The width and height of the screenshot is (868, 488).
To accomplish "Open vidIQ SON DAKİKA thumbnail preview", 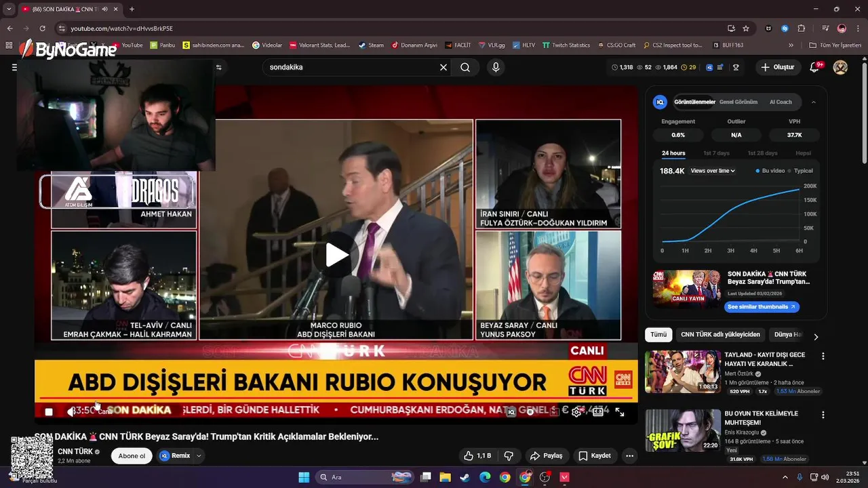I will tap(687, 289).
